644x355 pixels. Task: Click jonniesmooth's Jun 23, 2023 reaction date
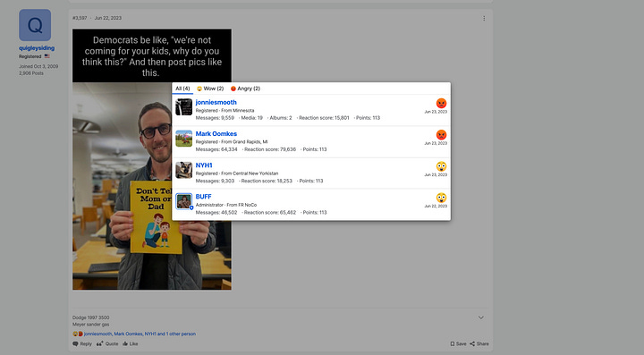[x=436, y=112]
